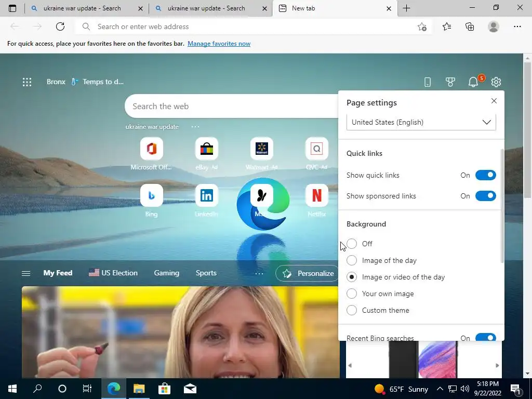Select the Off background option
This screenshot has width=532, height=399.
click(x=352, y=244)
